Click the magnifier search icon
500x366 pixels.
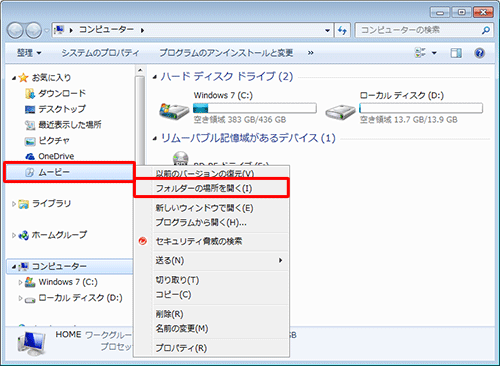486,31
